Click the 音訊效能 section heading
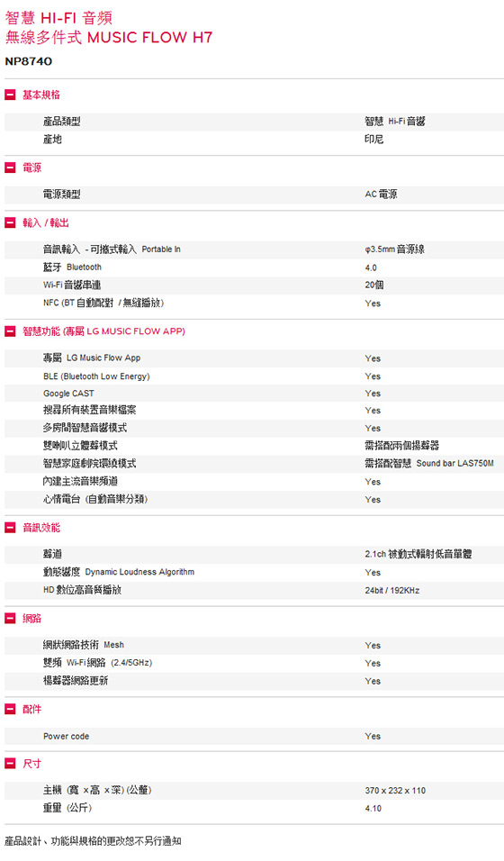The image size is (504, 861). (41, 528)
